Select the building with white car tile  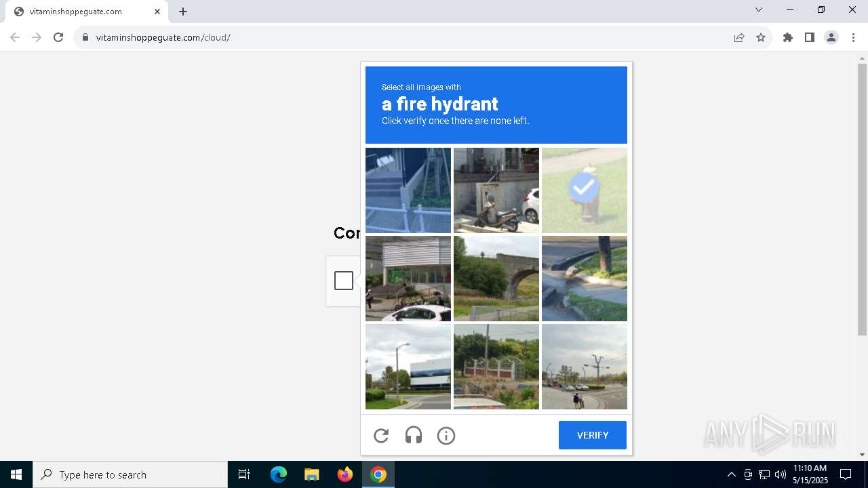click(408, 279)
